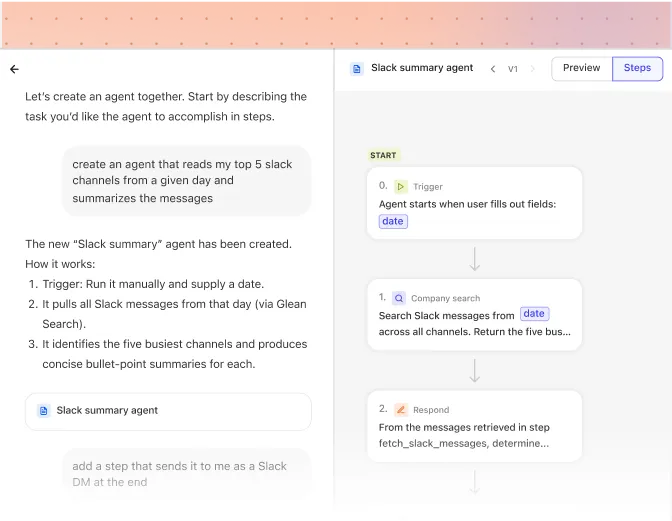Click the document icon beside the Slack summary agent title
The width and height of the screenshot is (672, 521).
(357, 69)
